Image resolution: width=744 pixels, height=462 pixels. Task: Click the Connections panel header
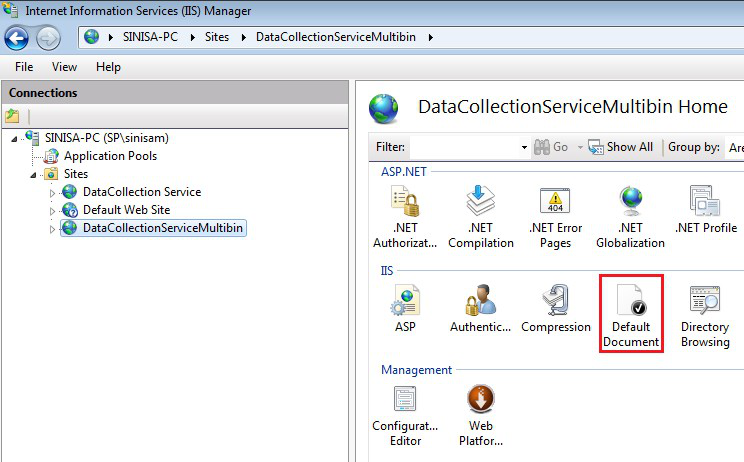[x=175, y=92]
